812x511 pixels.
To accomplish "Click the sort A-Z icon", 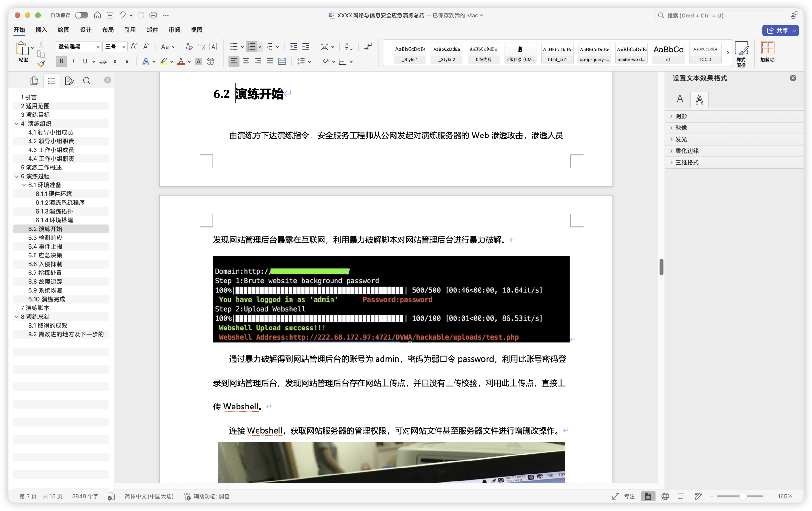I will [x=349, y=47].
